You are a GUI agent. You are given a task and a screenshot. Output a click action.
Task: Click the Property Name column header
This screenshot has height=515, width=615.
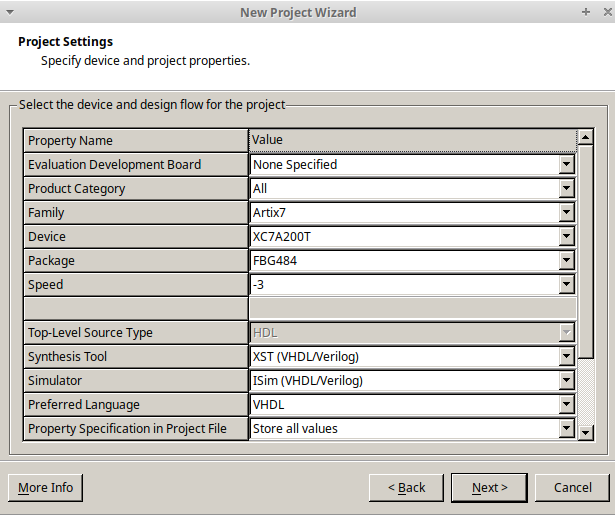[x=136, y=141]
